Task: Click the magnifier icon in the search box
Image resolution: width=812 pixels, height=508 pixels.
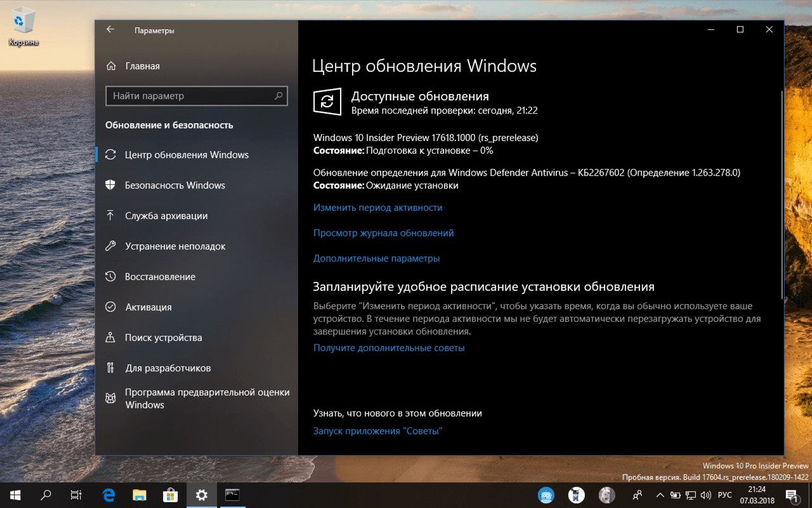Action: coord(278,96)
